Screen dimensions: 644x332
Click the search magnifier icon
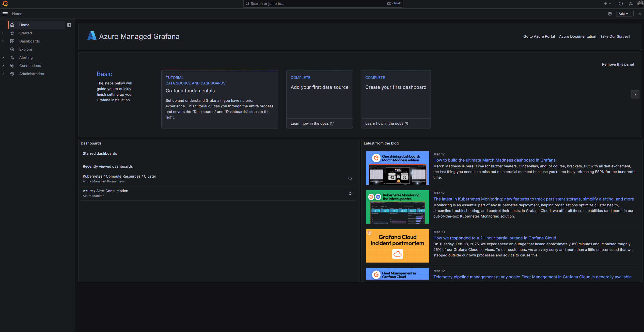[x=247, y=4]
